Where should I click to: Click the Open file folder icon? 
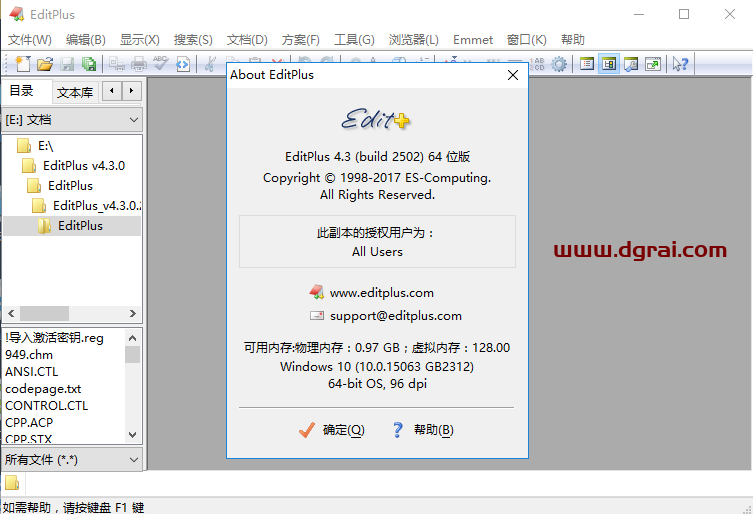(x=44, y=64)
